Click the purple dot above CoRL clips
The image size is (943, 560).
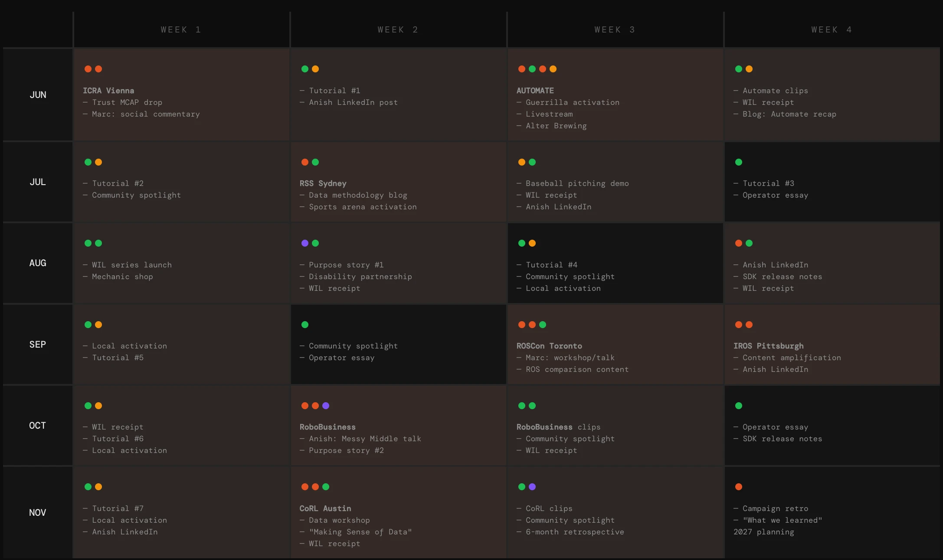(x=532, y=487)
